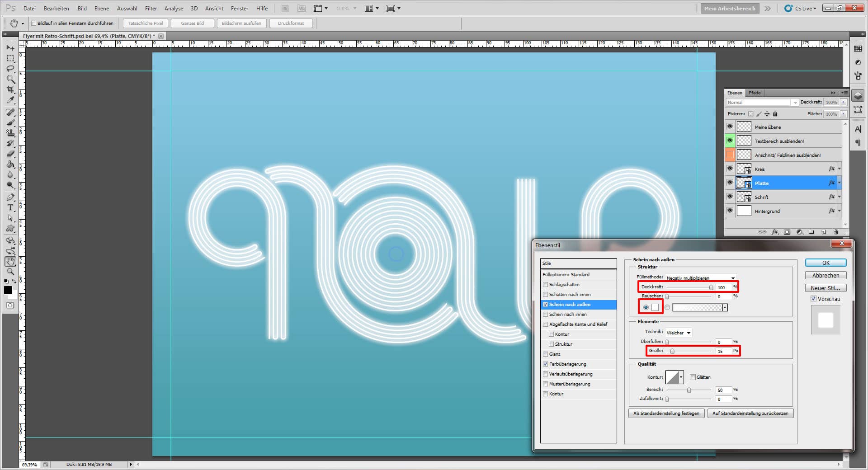
Task: Click the Neuer Stil button
Action: [826, 288]
